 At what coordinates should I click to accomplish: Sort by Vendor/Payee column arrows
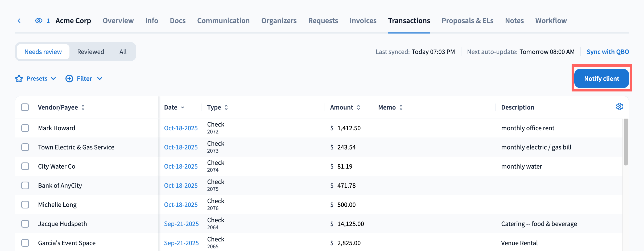pos(83,107)
